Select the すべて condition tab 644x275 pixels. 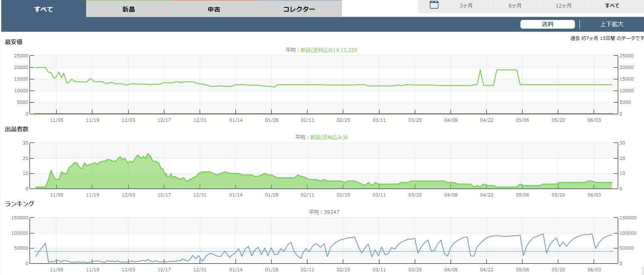tap(44, 9)
